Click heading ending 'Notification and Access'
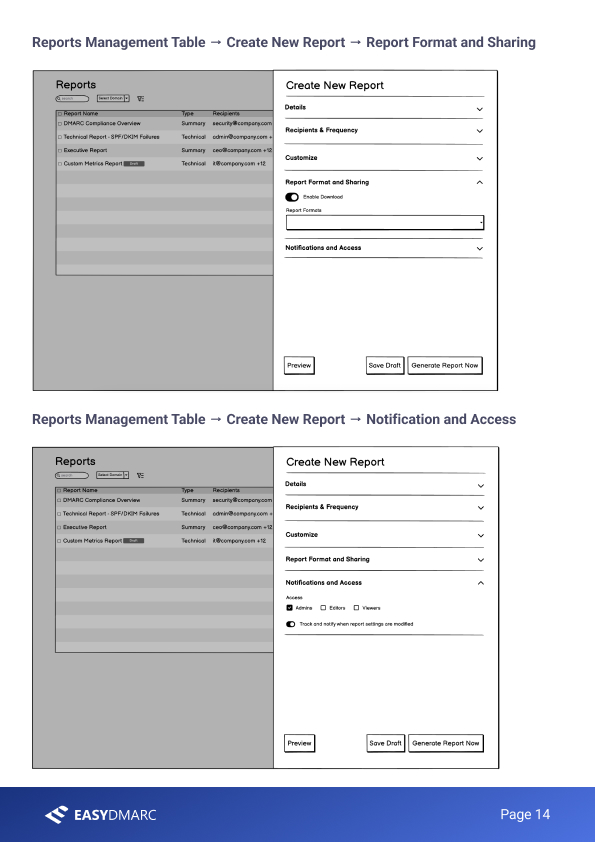 [274, 419]
